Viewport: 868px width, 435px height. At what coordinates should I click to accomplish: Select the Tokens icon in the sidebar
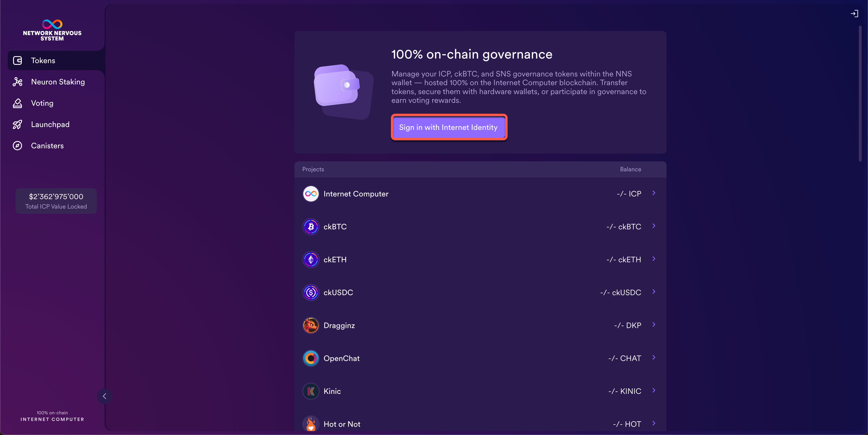pos(17,60)
